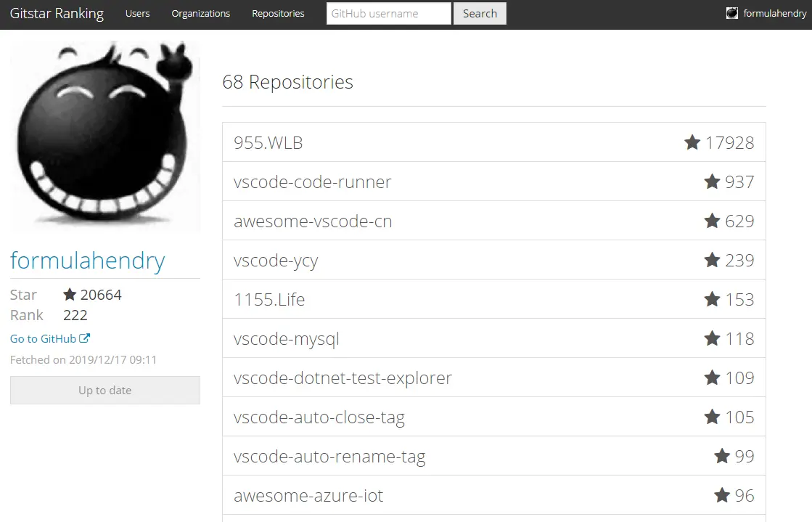Open the 955.WLB repository
Viewport: 812px width, 522px height.
click(x=494, y=142)
